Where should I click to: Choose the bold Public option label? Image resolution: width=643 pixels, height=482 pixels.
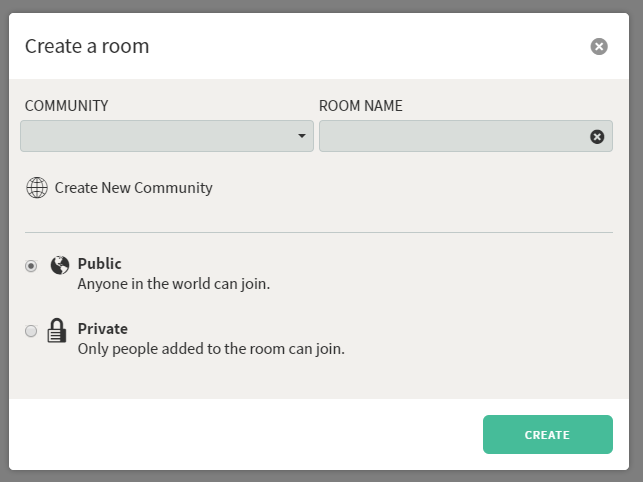pyautogui.click(x=100, y=264)
